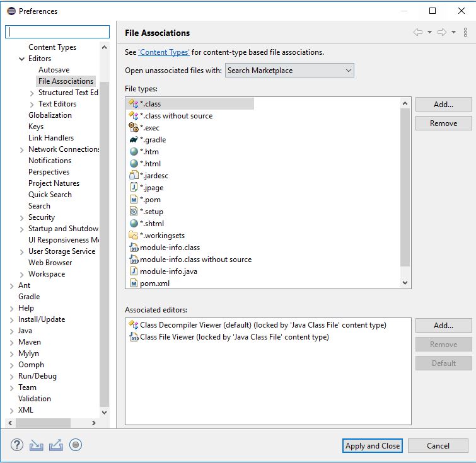The image size is (476, 463).
Task: Click the Maven M icon for *.pom
Action: (134, 199)
